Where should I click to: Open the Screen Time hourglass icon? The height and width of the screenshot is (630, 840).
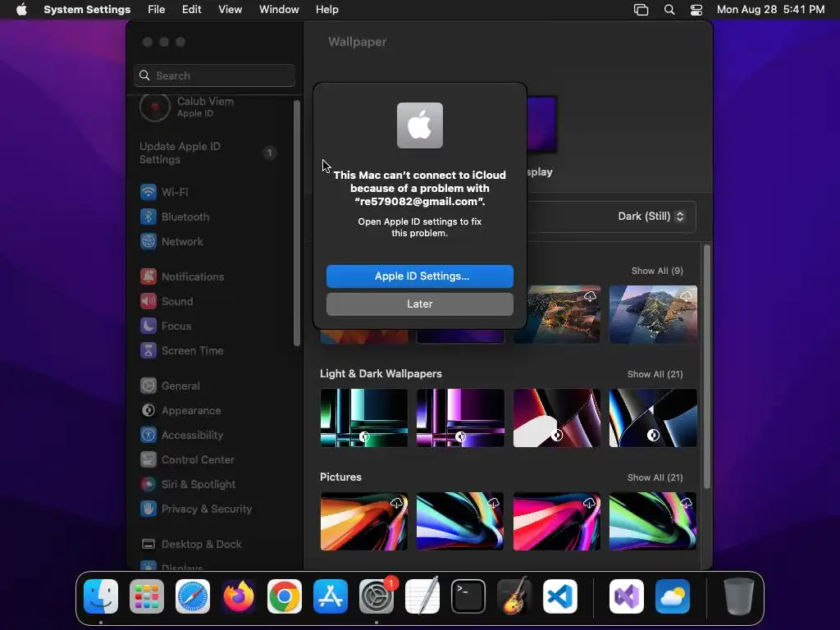click(x=148, y=350)
